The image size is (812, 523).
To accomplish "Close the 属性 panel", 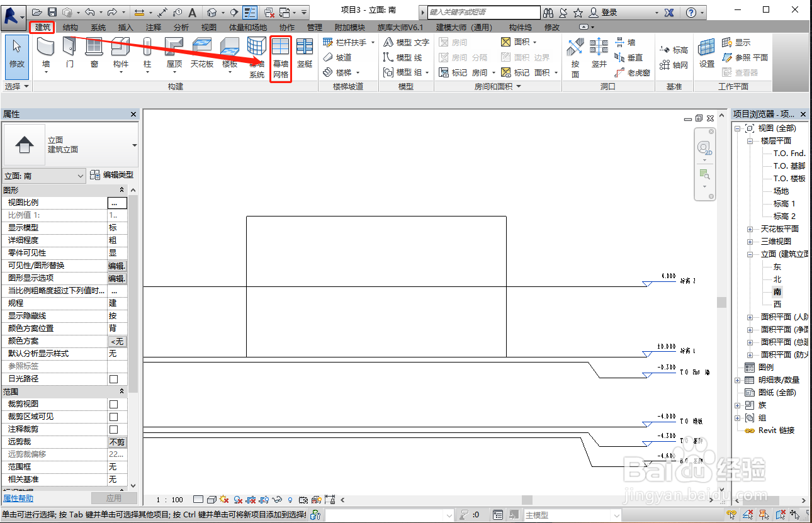I will (x=133, y=115).
